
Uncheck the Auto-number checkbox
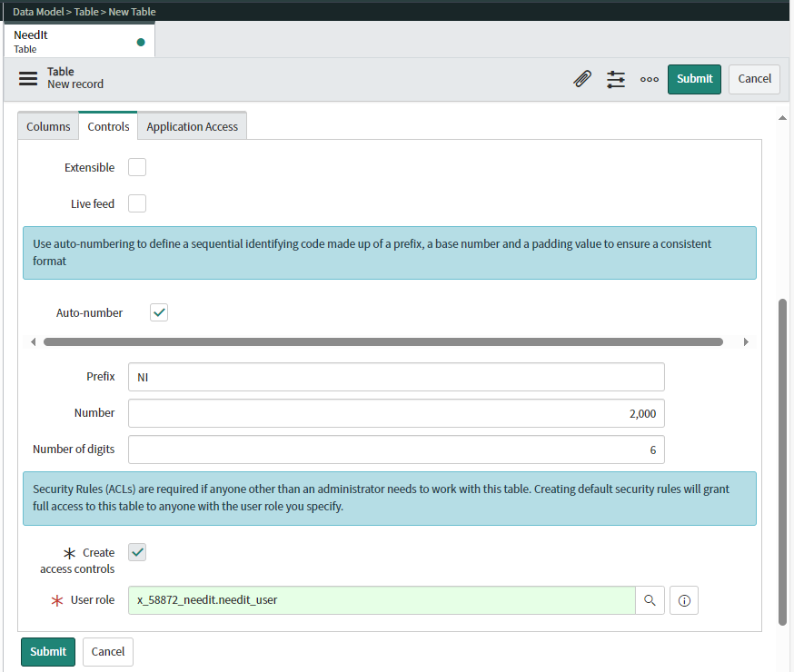coord(159,312)
